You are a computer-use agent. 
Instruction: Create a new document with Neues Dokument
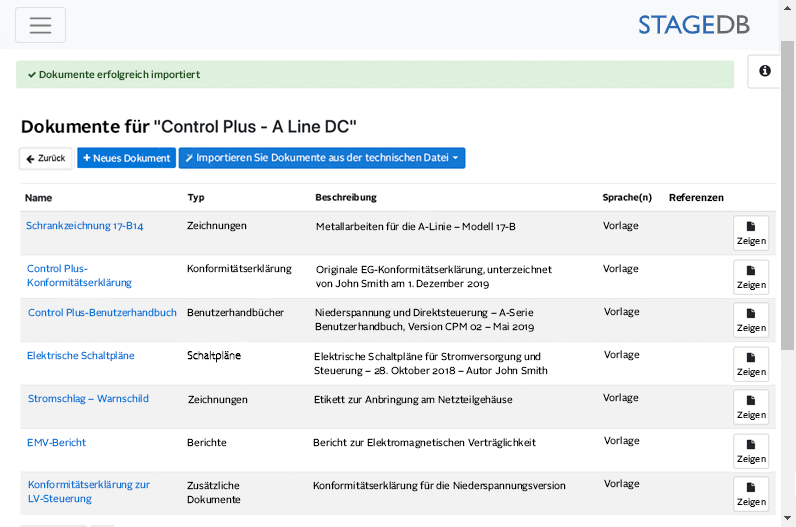(x=126, y=158)
